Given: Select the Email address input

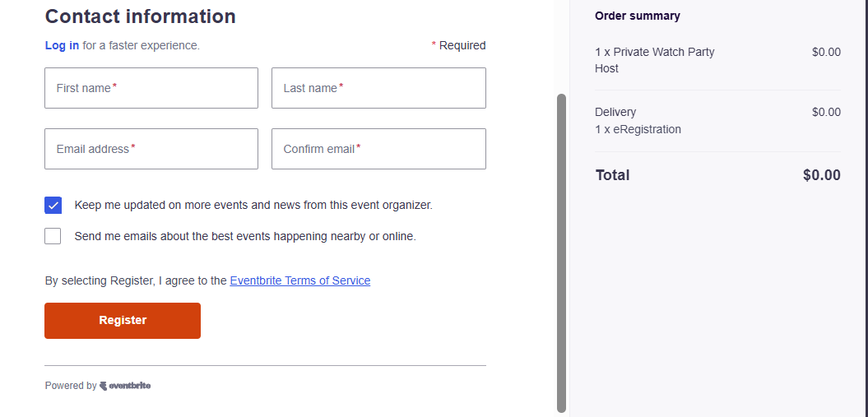Looking at the screenshot, I should pos(151,149).
